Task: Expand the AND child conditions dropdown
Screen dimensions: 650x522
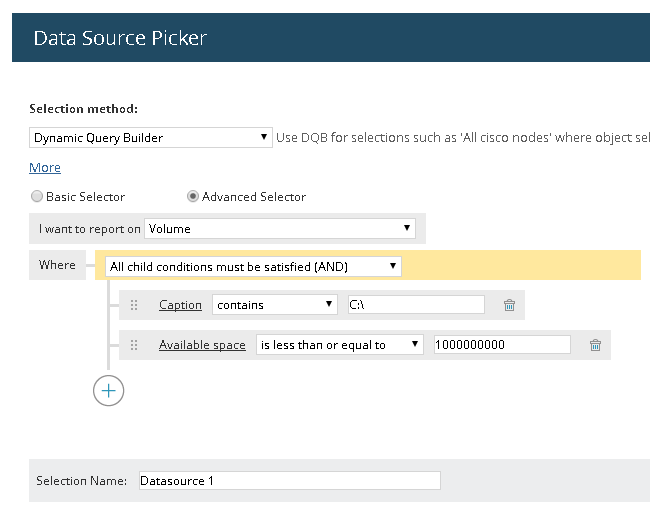Action: [253, 266]
